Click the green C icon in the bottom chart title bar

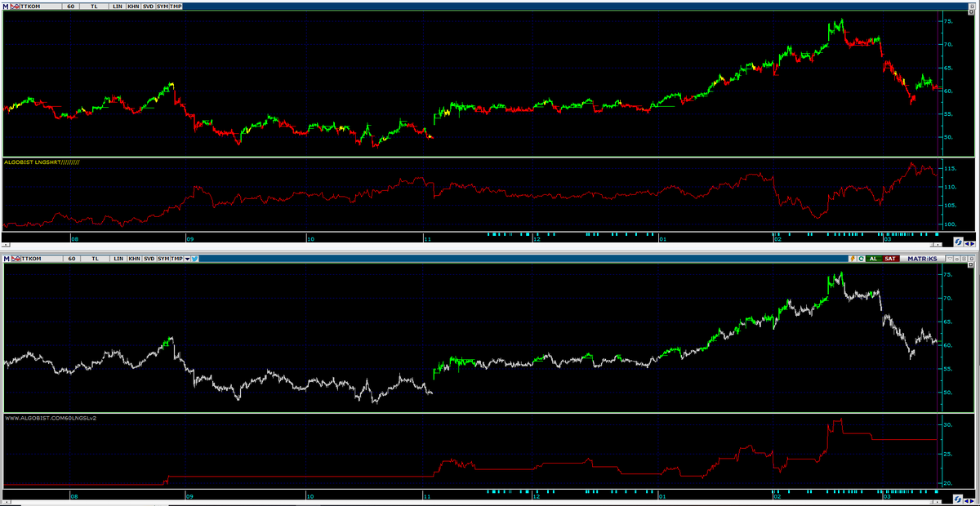click(861, 259)
